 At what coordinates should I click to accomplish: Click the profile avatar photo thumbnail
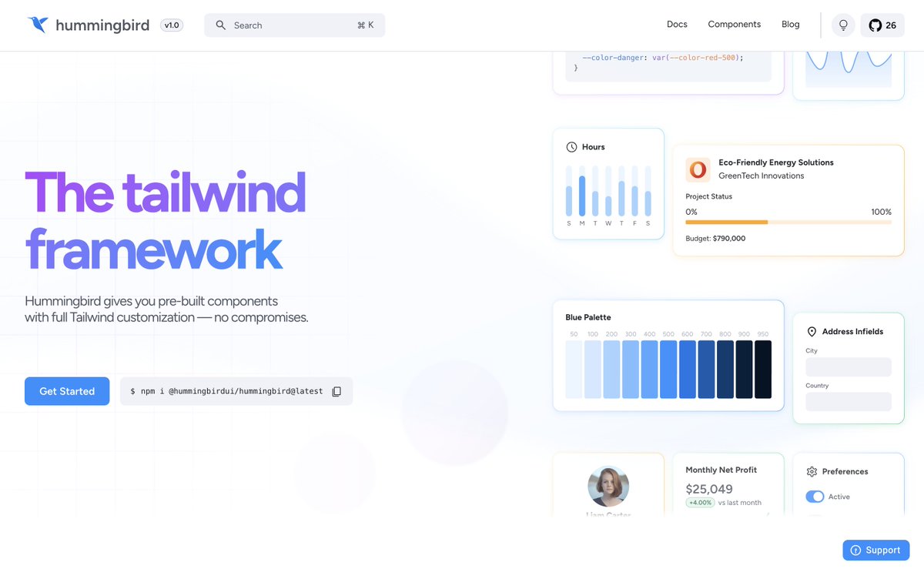[608, 487]
